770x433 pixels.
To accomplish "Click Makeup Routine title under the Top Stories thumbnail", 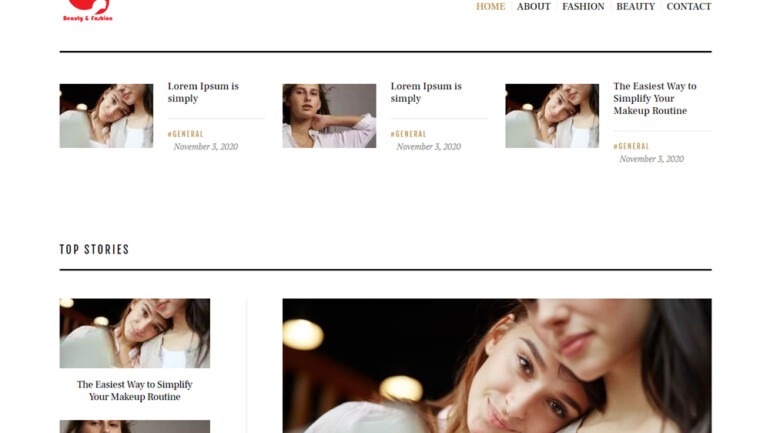I will point(134,390).
